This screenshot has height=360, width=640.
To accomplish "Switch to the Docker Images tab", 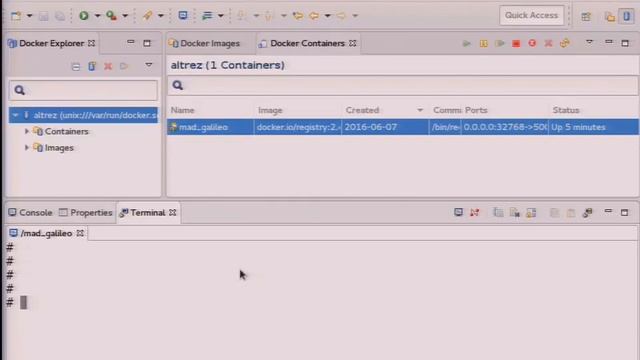I will point(204,43).
